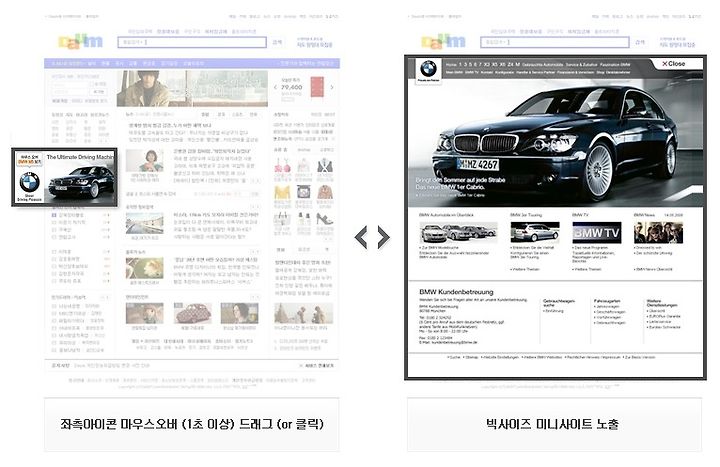Open the red product image in shopping box

pyautogui.click(x=317, y=87)
